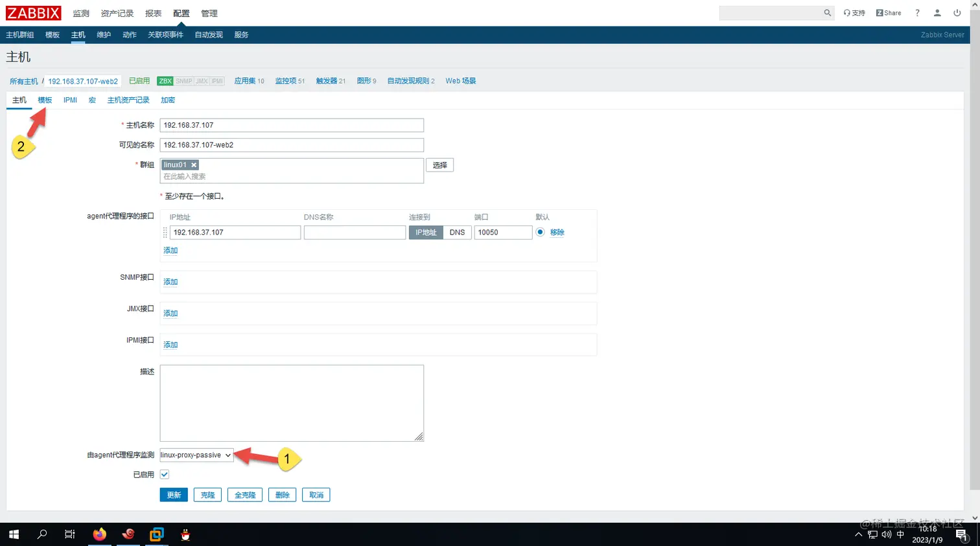Open the 监测 menu
The height and width of the screenshot is (546, 980).
[81, 13]
